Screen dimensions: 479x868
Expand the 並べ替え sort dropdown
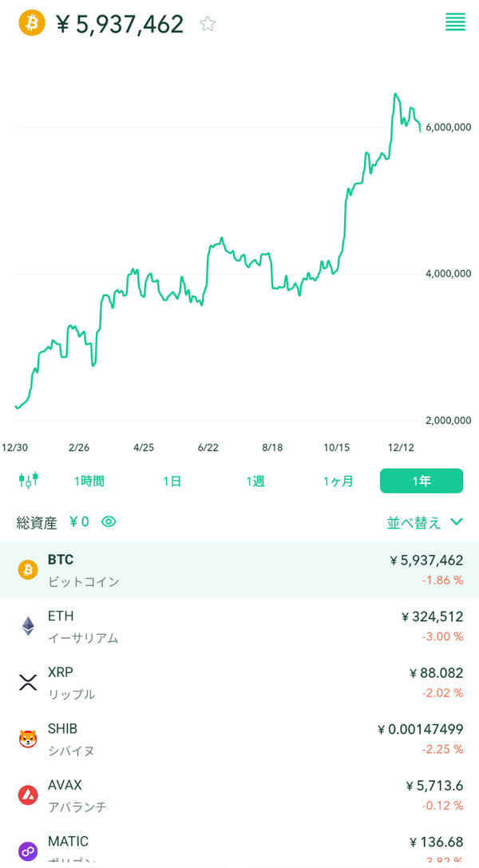[x=424, y=522]
